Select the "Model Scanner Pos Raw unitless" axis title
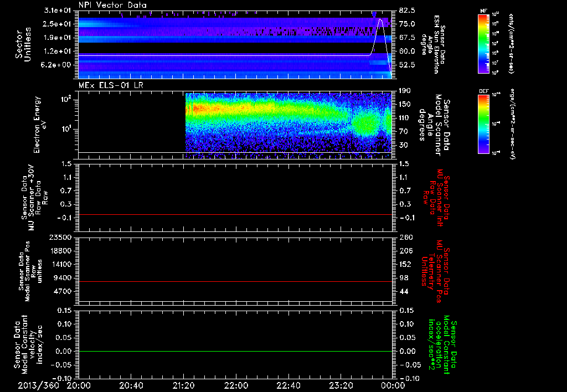The image size is (567, 392). pyautogui.click(x=30, y=271)
